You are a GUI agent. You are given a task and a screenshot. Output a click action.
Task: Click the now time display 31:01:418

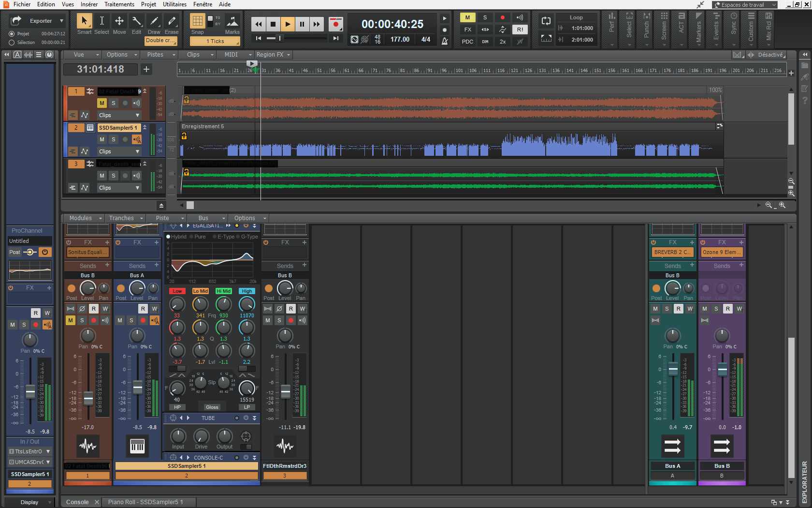coord(101,69)
